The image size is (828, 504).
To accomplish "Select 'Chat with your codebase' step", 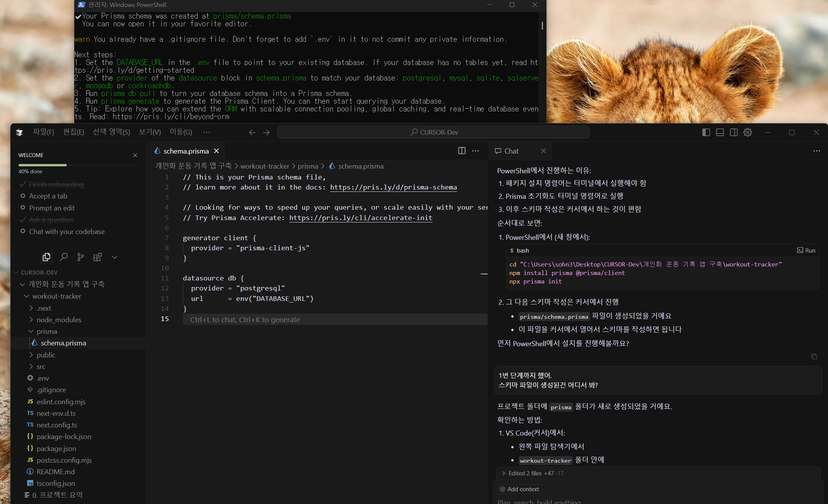I will pyautogui.click(x=67, y=232).
